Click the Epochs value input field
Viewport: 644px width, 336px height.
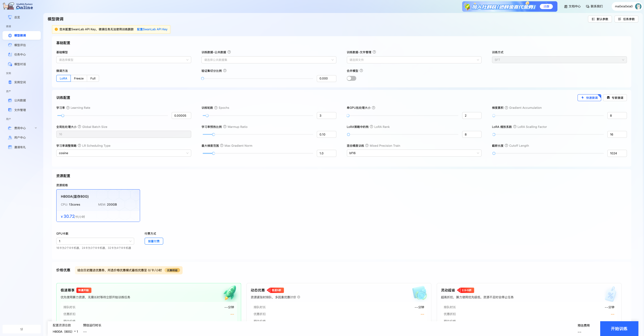coord(326,116)
